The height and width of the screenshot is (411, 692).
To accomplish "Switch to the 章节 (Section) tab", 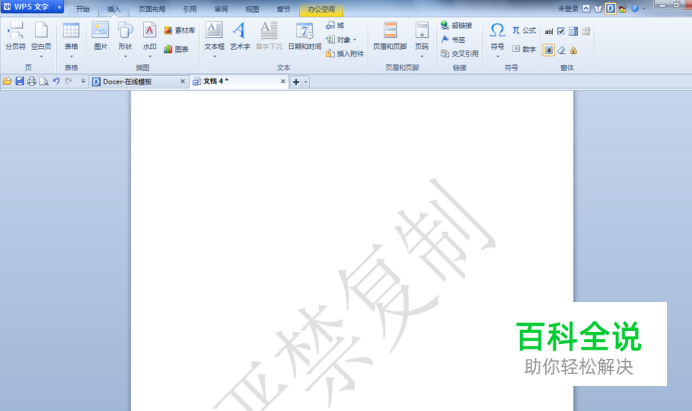I will (283, 9).
